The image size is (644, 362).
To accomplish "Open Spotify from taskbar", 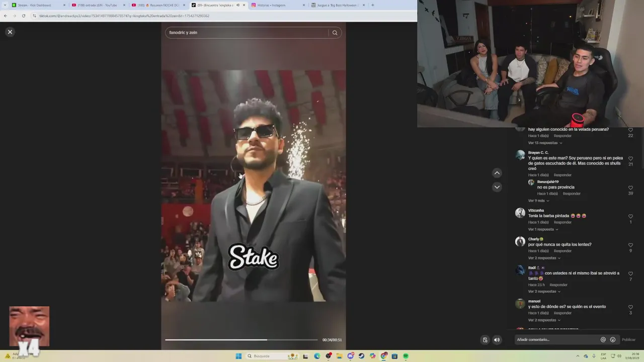I will click(x=406, y=356).
